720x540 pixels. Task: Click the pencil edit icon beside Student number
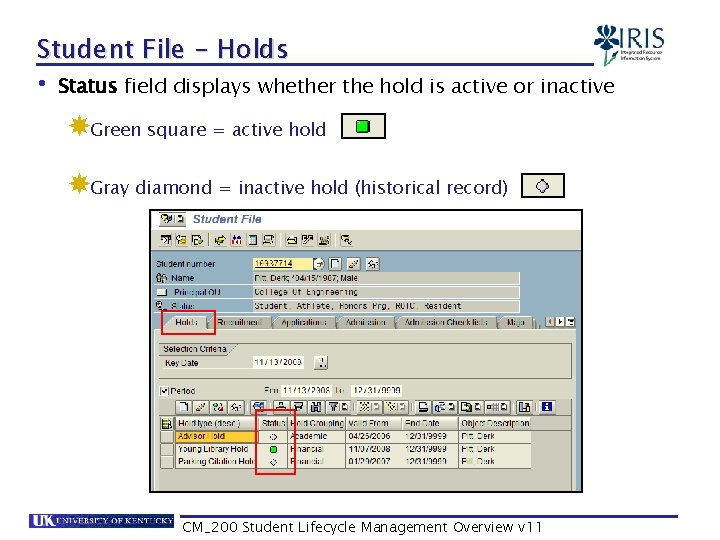pyautogui.click(x=353, y=264)
